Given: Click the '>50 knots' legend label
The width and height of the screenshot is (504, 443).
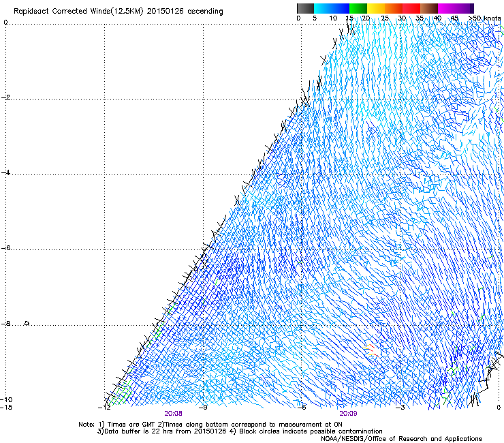Looking at the screenshot, I should coord(484,18).
